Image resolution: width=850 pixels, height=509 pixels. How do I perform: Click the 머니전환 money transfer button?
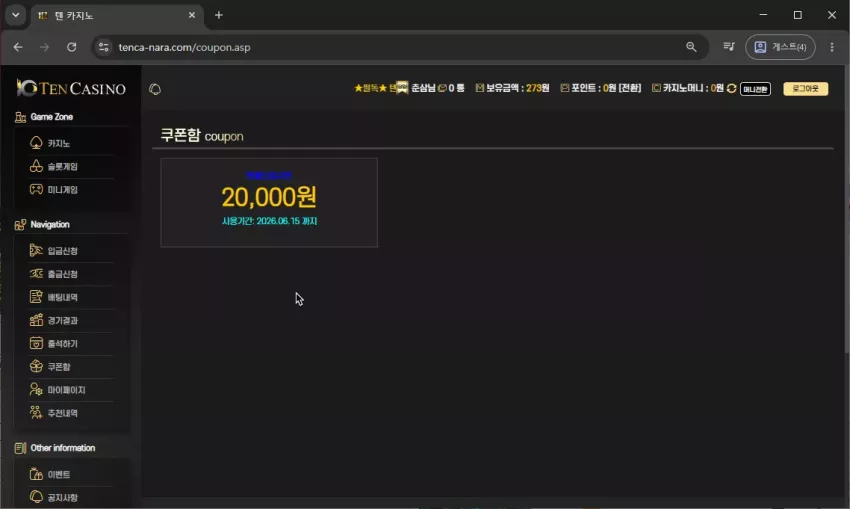(755, 89)
